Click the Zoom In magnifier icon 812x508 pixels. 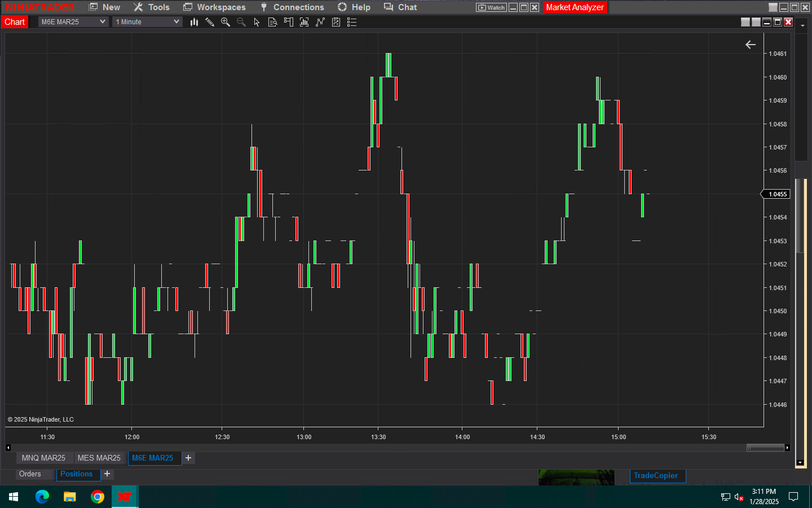point(226,22)
